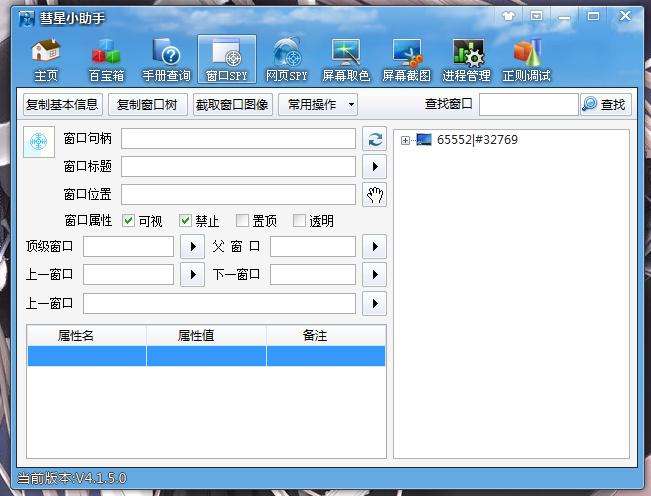The height and width of the screenshot is (496, 651).
Task: Open the 常用操作 dropdown
Action: pos(318,104)
